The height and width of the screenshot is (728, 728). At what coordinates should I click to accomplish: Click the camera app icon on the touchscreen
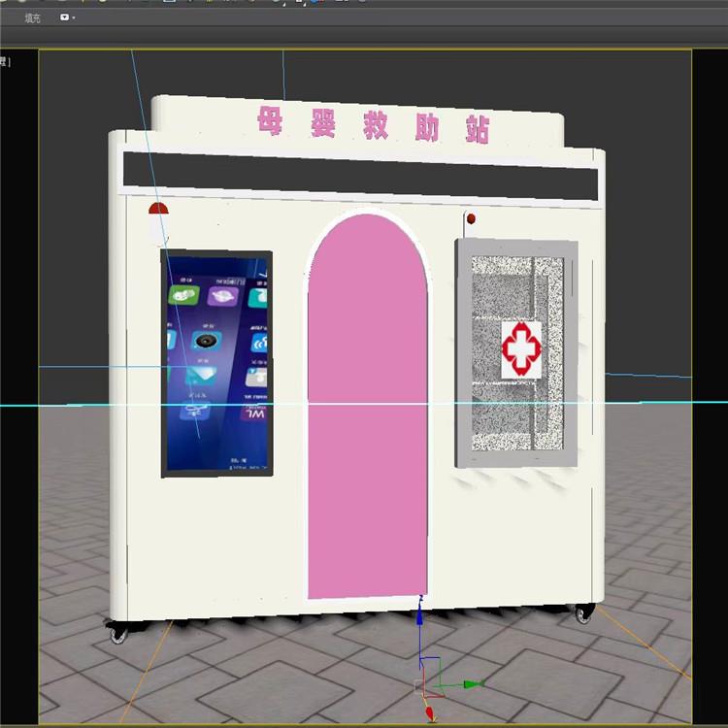point(206,342)
